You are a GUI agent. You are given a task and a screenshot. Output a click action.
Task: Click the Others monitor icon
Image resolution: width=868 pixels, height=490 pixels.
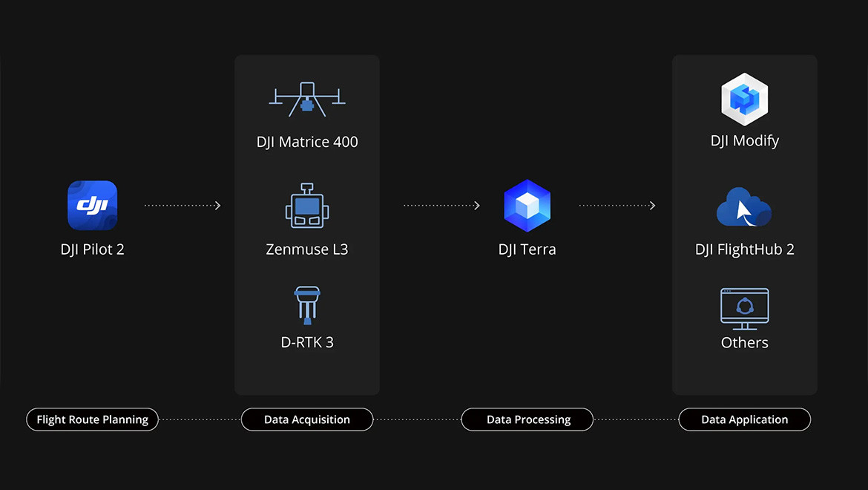pyautogui.click(x=745, y=309)
